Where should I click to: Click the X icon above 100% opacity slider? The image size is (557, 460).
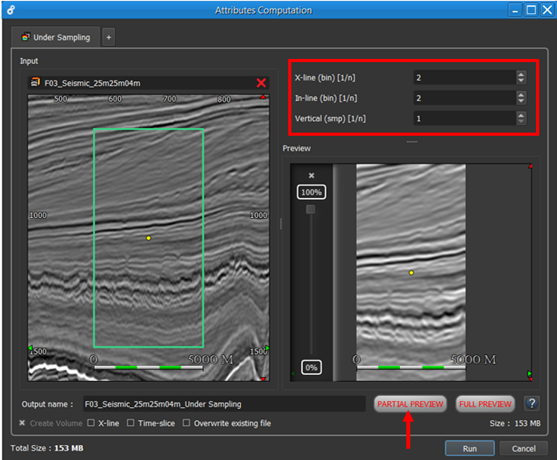tap(312, 175)
